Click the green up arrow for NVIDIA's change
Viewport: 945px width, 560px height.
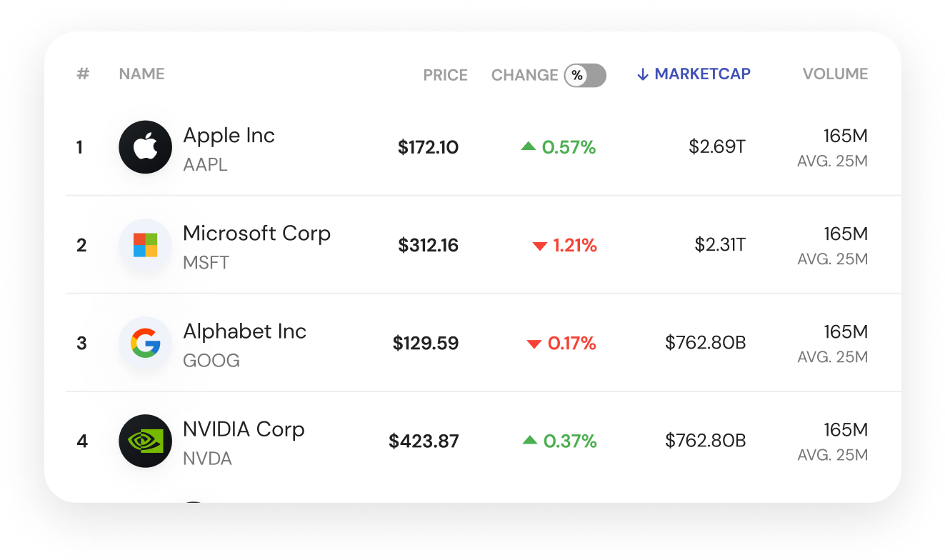pyautogui.click(x=529, y=440)
